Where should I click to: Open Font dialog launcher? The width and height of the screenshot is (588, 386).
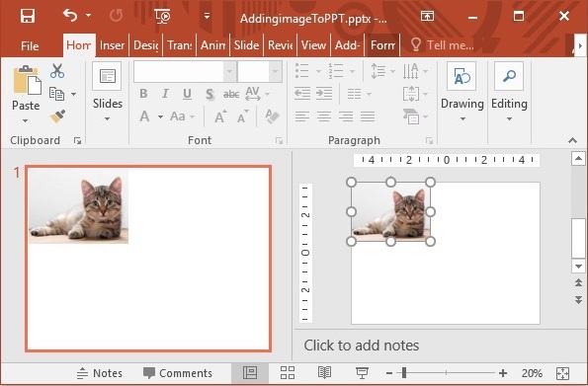coord(279,140)
